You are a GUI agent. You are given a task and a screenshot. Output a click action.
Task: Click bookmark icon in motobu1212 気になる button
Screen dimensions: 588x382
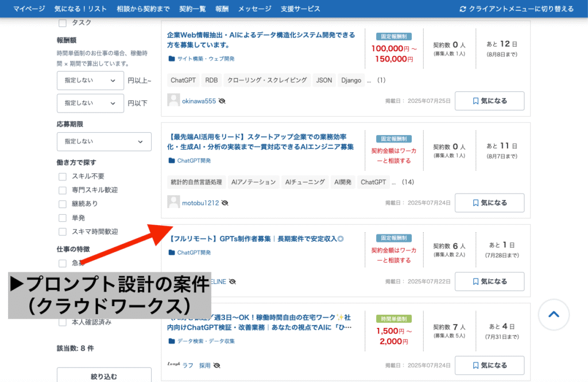[475, 203]
